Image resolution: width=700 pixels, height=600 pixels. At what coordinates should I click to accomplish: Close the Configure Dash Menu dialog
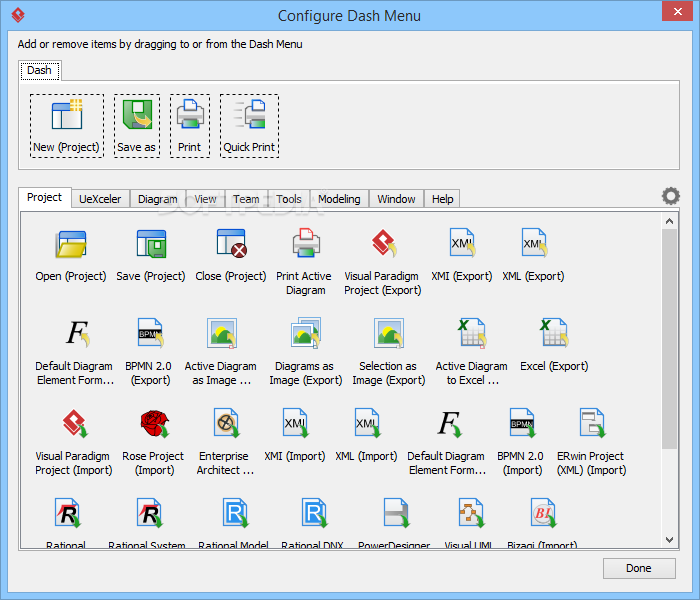point(677,11)
